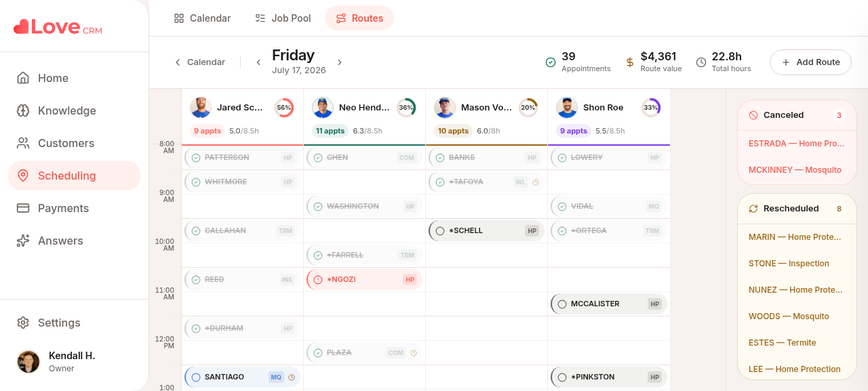
Task: Click the Add Route button
Action: [x=810, y=62]
